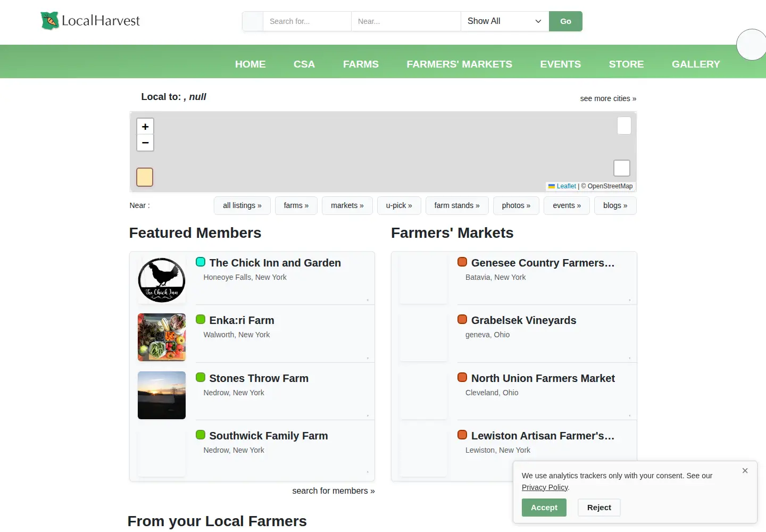Click the Honeoye Falls, New York text
Screen dimensions: 766x532
tap(245, 277)
